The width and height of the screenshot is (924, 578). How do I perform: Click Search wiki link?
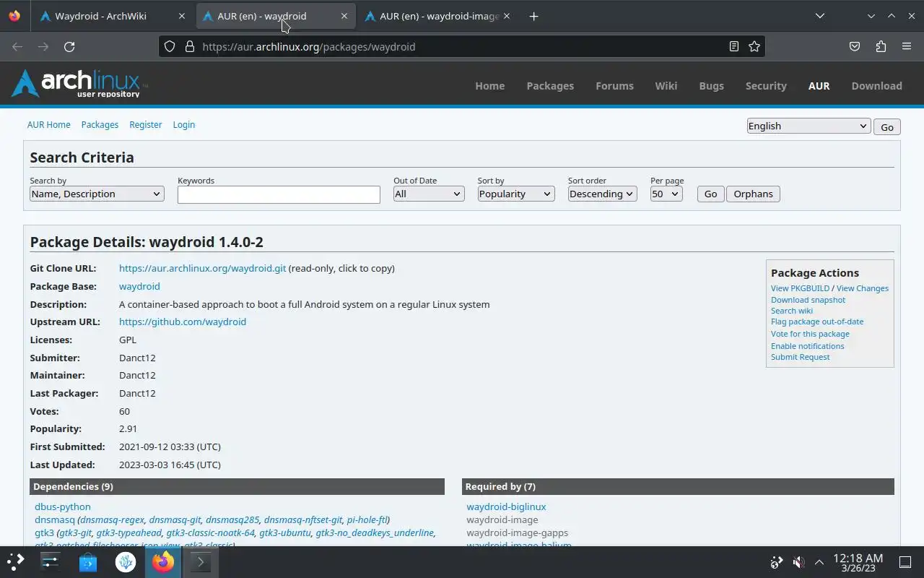tap(791, 311)
